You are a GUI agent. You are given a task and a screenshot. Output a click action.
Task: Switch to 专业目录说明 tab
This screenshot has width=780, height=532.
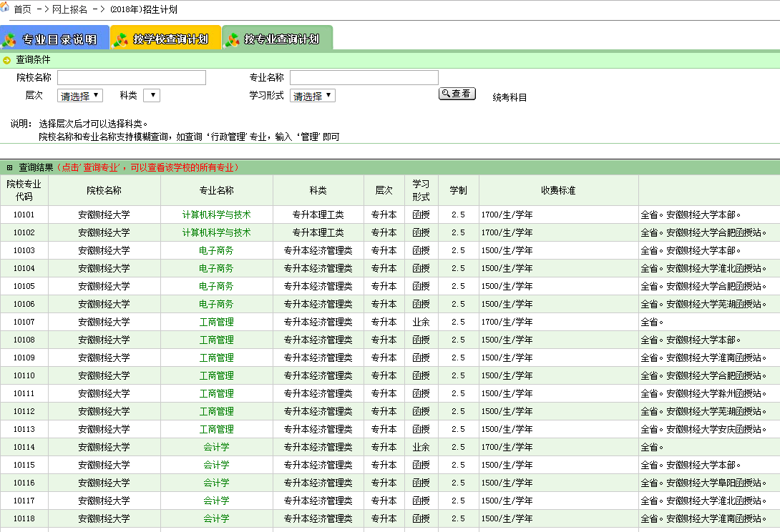point(54,39)
